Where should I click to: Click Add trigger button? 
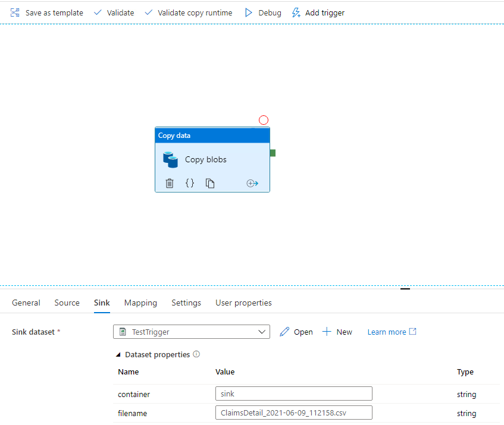click(318, 12)
